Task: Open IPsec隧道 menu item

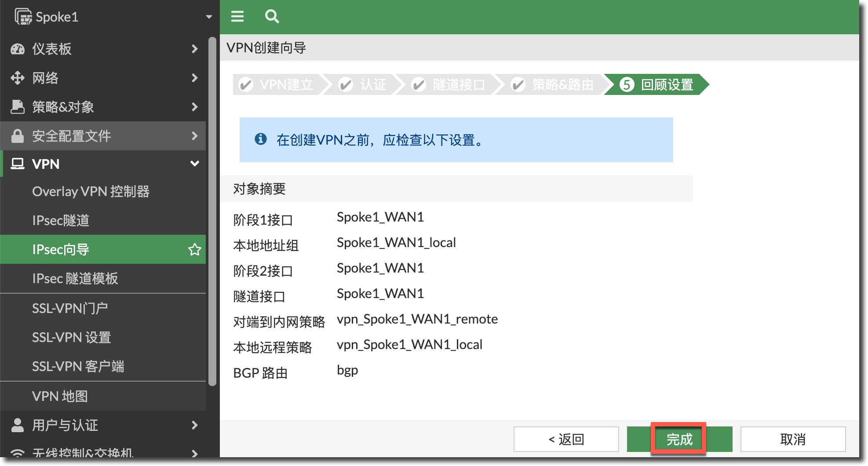Action: pos(61,220)
